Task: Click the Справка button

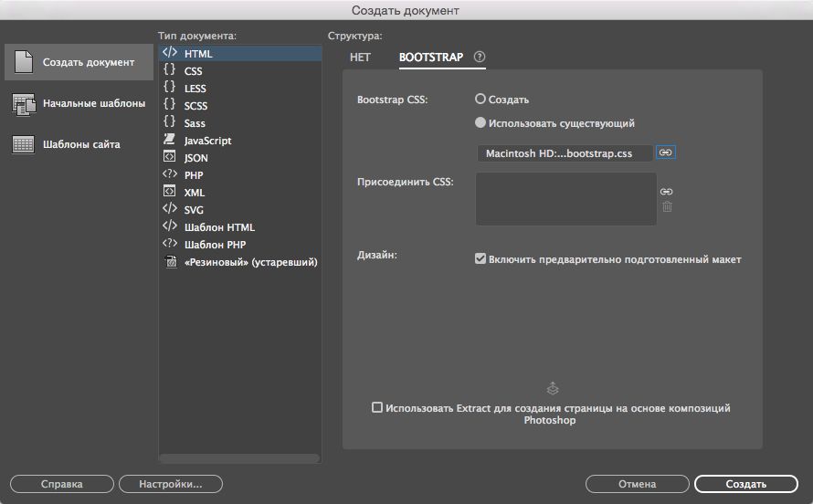Action: [62, 484]
